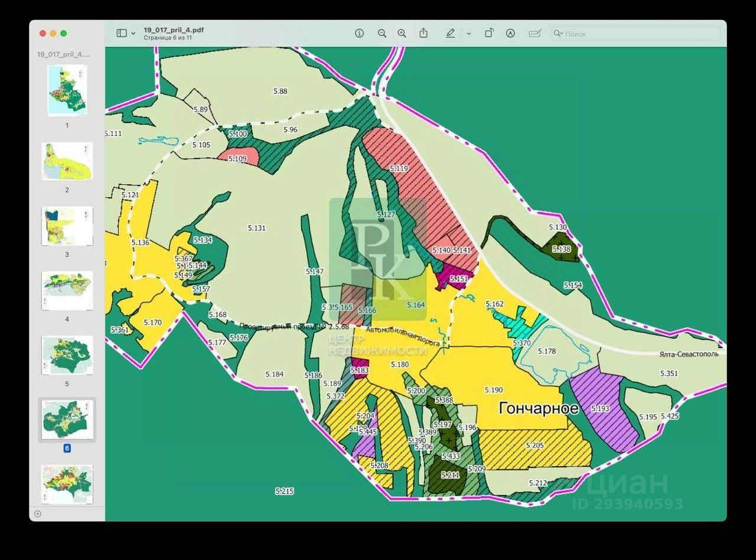Click the Form Filling toolbar icon
This screenshot has height=560, width=756.
click(x=535, y=34)
